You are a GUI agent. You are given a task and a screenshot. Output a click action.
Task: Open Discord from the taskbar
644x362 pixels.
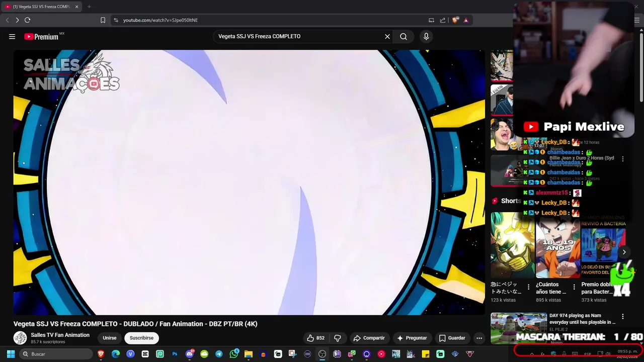(x=190, y=354)
